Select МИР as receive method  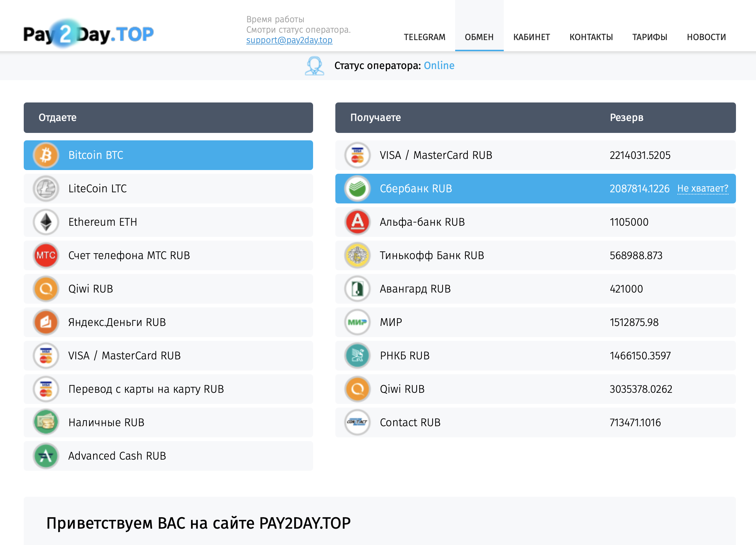point(536,322)
